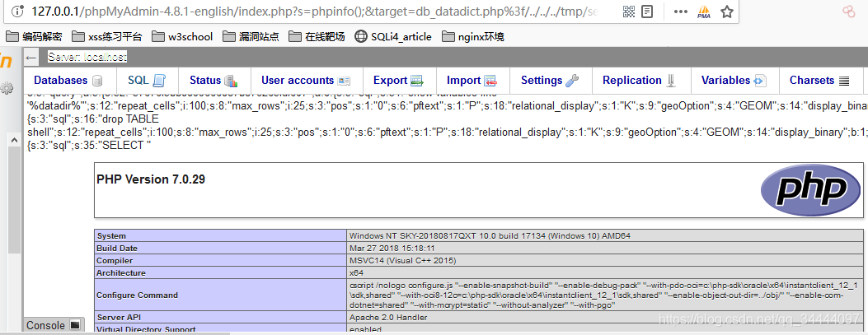868x335 pixels.
Task: Click the Server: localhost breadcrumb
Action: (87, 57)
